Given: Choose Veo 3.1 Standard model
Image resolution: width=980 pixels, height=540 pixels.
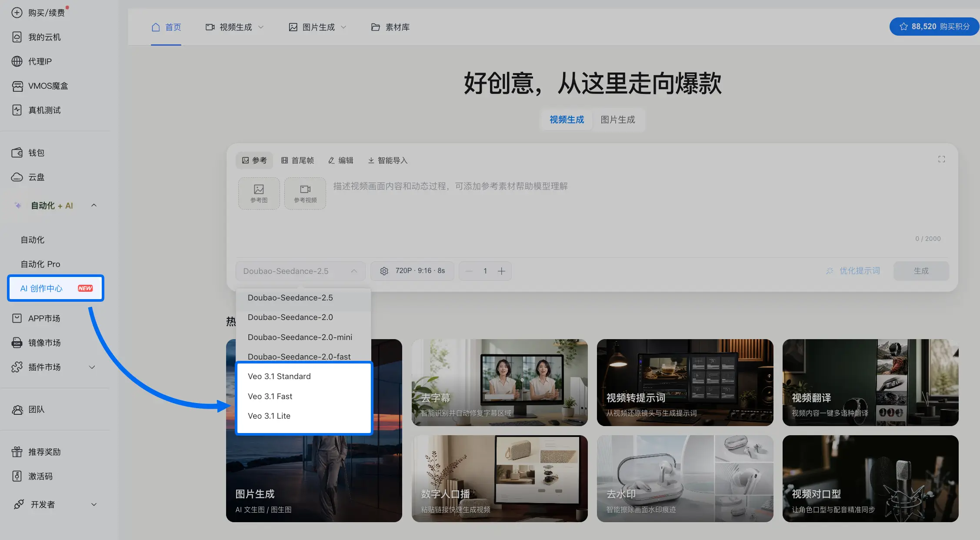Looking at the screenshot, I should click(x=303, y=377).
